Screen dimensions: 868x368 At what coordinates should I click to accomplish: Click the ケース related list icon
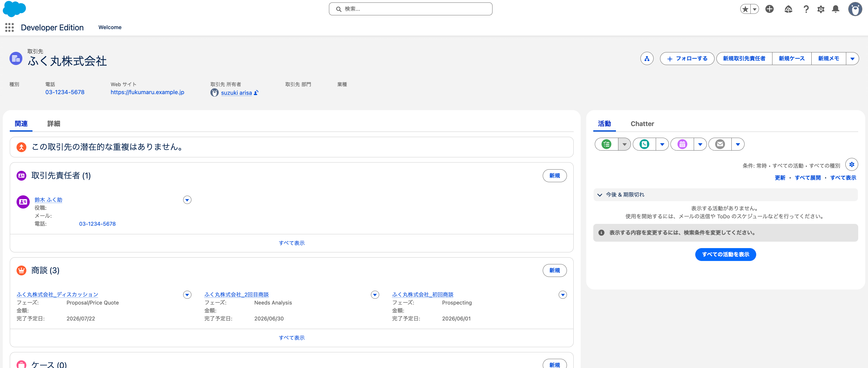(x=21, y=364)
